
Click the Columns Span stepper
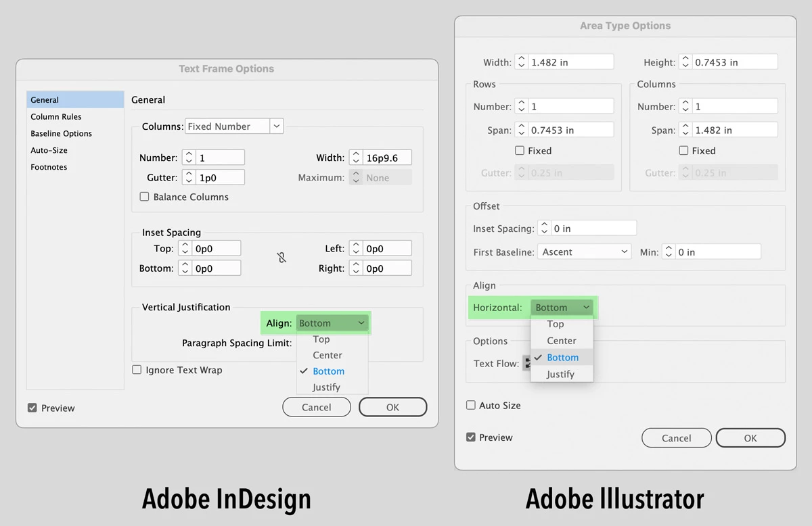coord(685,130)
